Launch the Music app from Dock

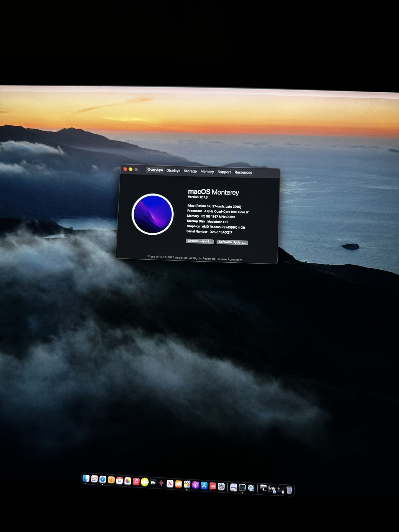point(136,482)
